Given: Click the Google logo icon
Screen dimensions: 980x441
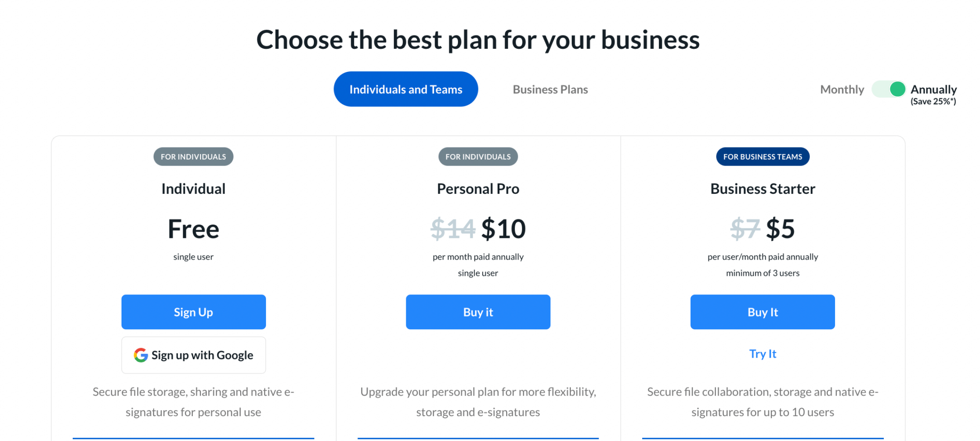Looking at the screenshot, I should tap(140, 355).
